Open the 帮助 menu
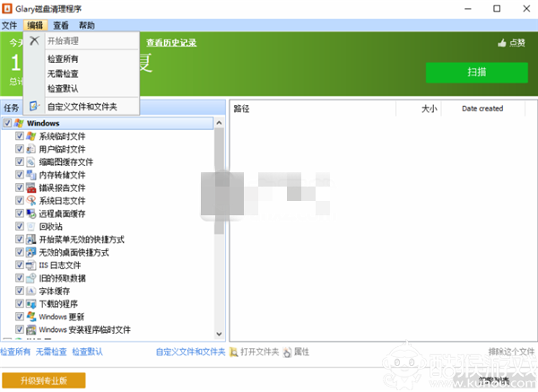The width and height of the screenshot is (538, 392). click(x=86, y=25)
